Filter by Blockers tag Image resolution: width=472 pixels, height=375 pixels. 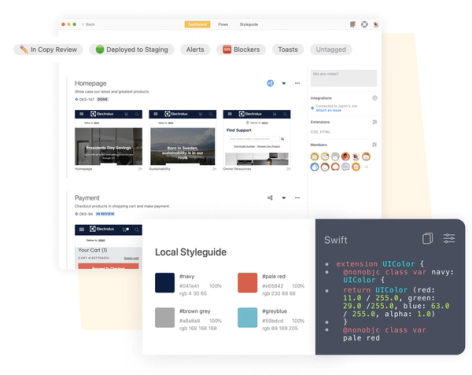pyautogui.click(x=241, y=49)
